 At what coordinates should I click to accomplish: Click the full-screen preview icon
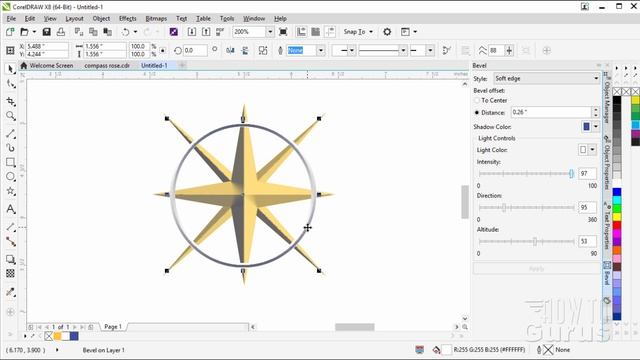(x=283, y=32)
